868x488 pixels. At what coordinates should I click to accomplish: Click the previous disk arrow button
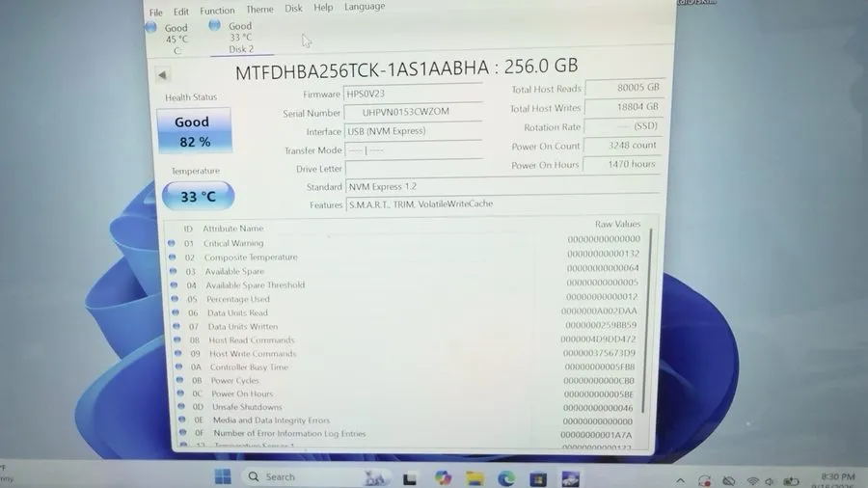pos(162,74)
